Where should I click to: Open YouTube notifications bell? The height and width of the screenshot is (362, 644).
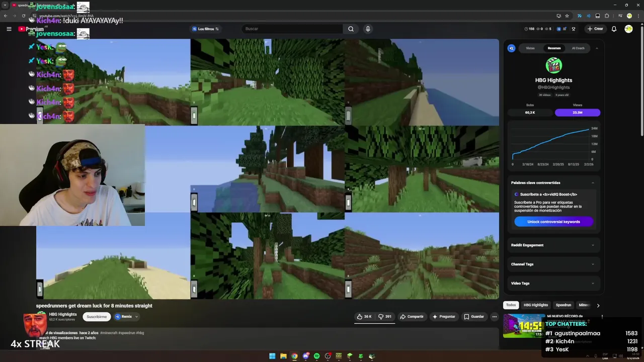[x=614, y=29]
